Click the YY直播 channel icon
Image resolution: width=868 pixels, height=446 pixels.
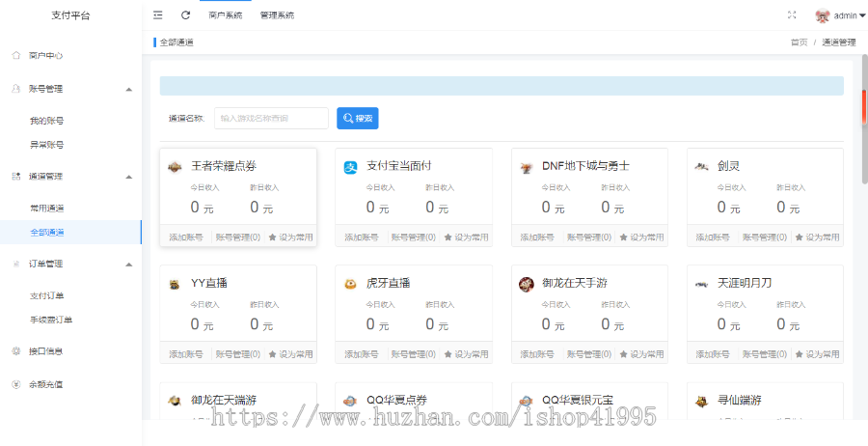[x=175, y=284]
